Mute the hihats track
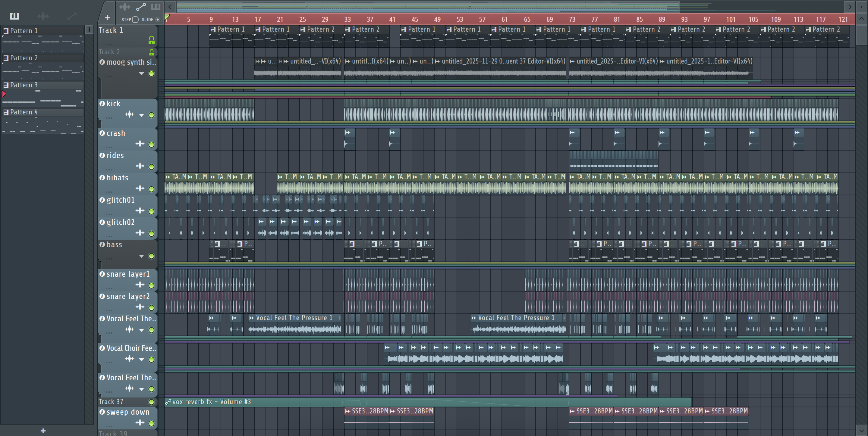 [x=152, y=189]
